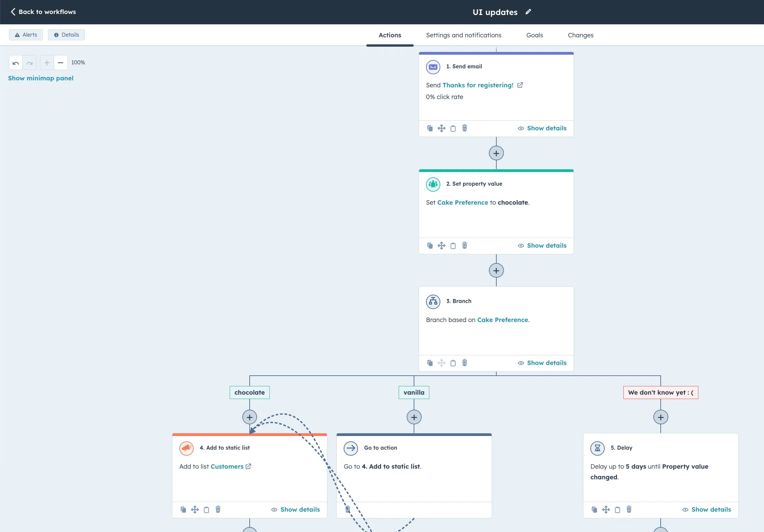This screenshot has width=764, height=532.
Task: Open the Customers list link
Action: 227,466
